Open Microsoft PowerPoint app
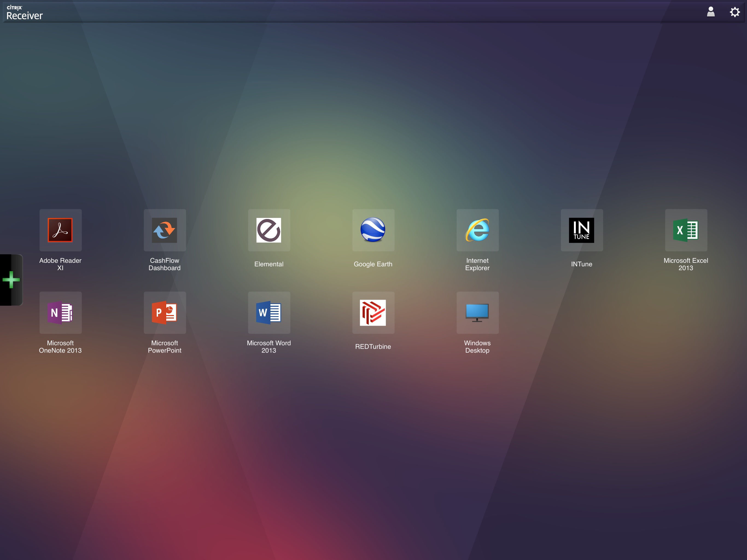Image resolution: width=747 pixels, height=560 pixels. point(164,313)
